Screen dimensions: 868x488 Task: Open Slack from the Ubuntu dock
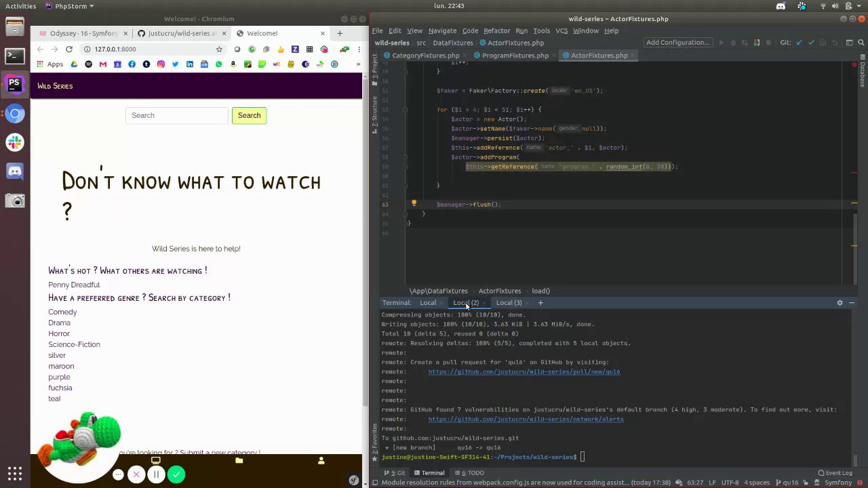(x=14, y=142)
